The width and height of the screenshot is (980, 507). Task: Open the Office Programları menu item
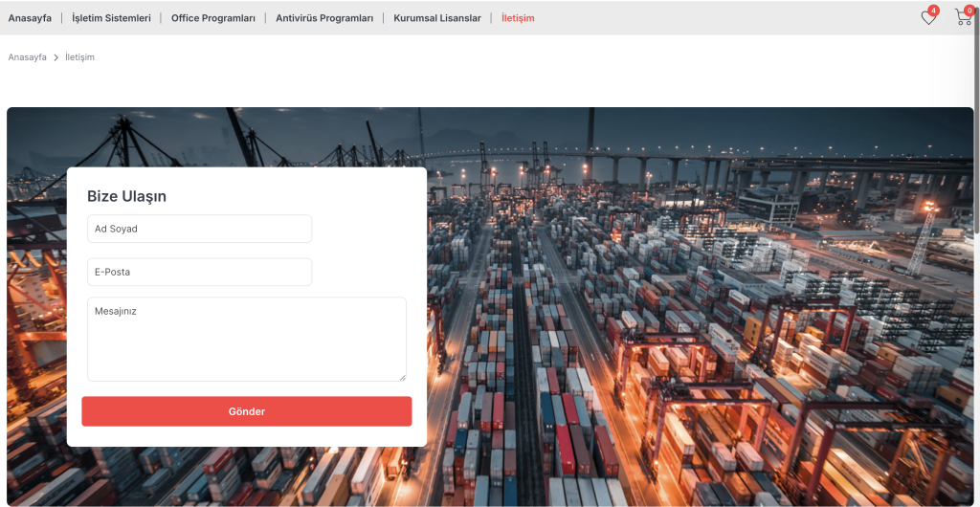click(x=213, y=18)
